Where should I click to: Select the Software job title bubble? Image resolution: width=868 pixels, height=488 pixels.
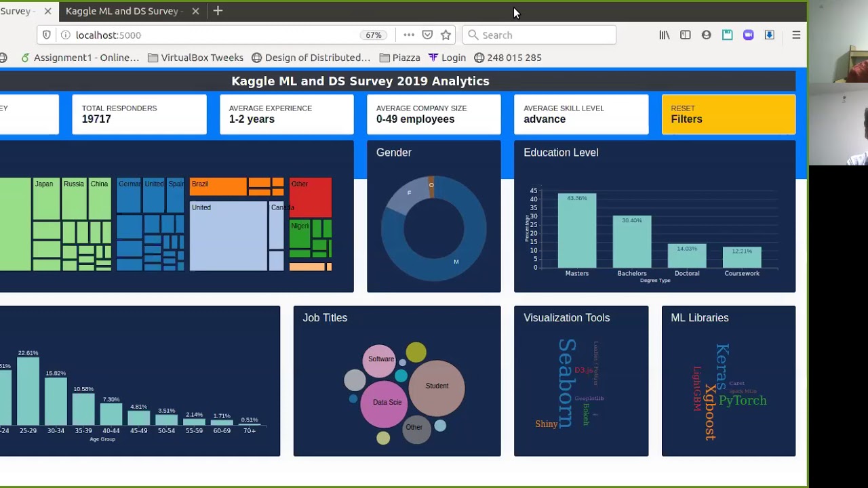(380, 360)
